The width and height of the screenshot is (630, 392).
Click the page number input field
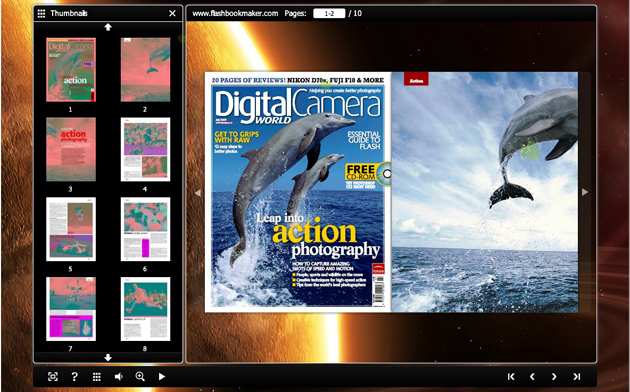[x=329, y=13]
